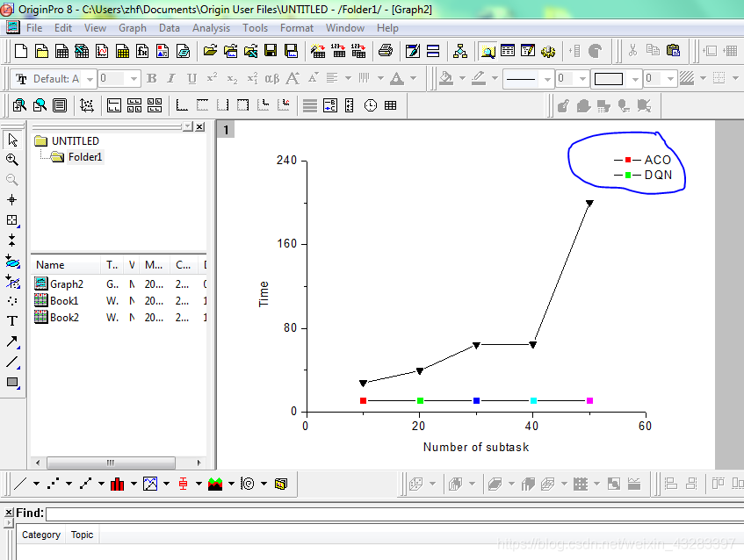Open the fill color dropdown arrow
Image resolution: width=744 pixels, height=560 pixels.
tap(462, 78)
